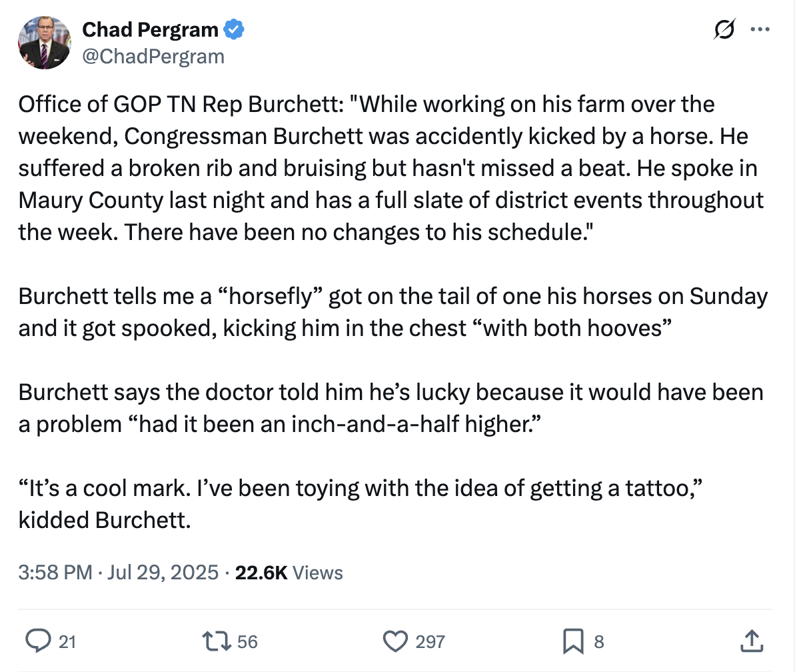The width and height of the screenshot is (797, 672).
Task: View the 22.6K Views count
Action: pos(289,573)
